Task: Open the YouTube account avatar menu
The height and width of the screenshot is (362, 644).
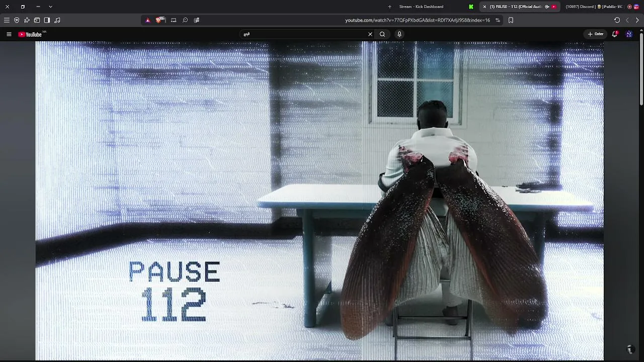Action: click(x=629, y=34)
